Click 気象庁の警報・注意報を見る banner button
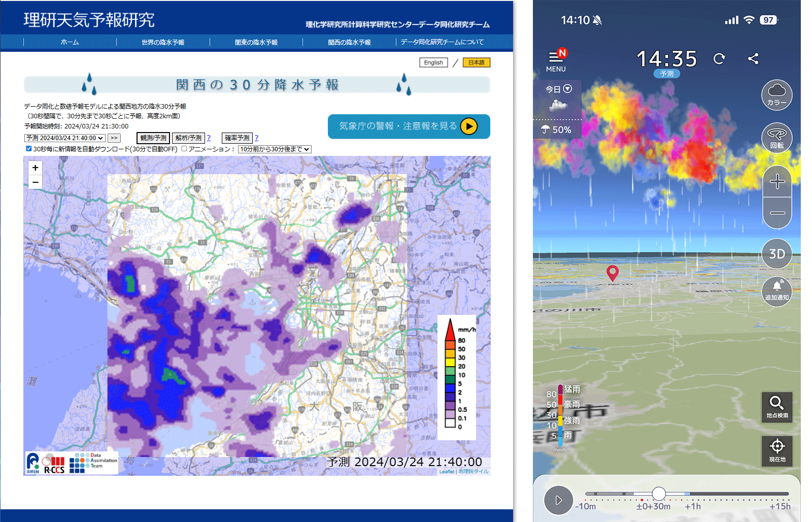 coord(409,126)
